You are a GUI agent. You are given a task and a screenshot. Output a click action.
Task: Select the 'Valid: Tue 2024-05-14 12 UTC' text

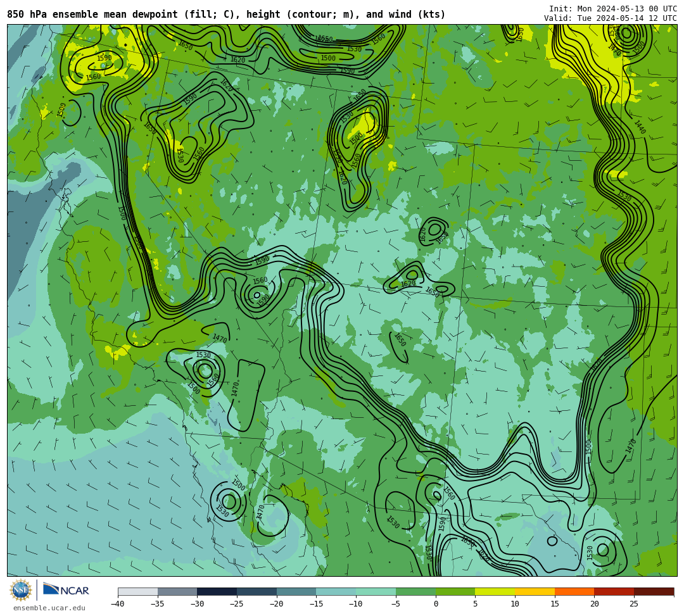[611, 18]
